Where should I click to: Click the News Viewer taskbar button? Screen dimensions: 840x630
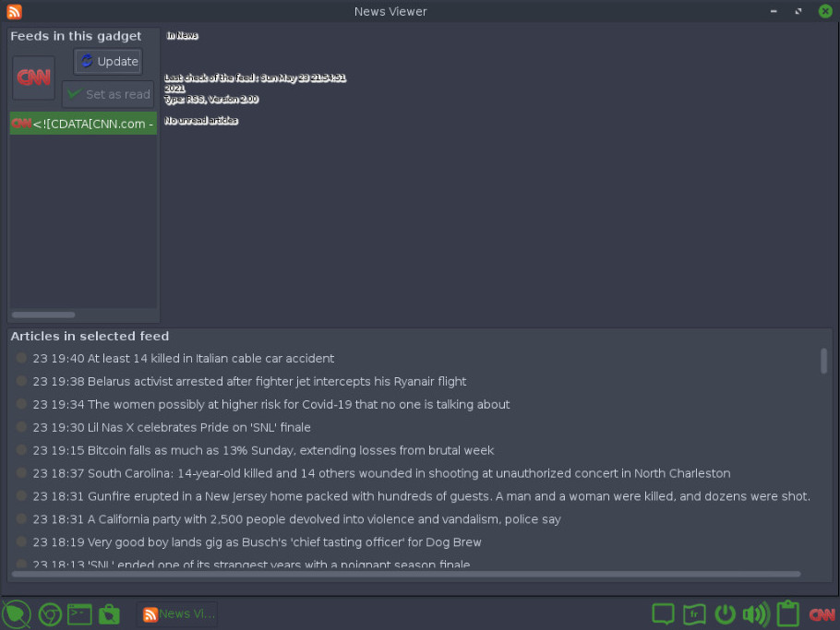pyautogui.click(x=178, y=614)
